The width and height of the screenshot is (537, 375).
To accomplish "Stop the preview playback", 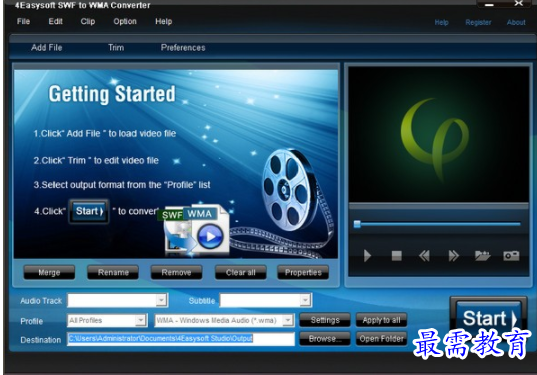I will (396, 255).
